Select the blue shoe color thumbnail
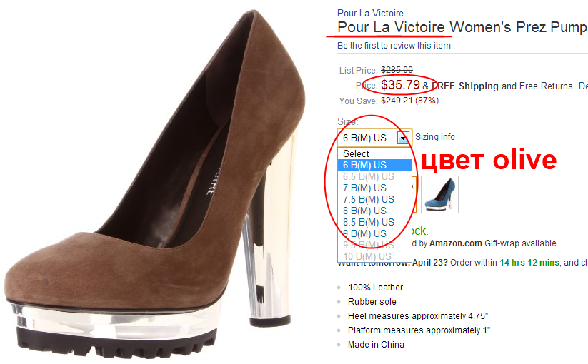The width and height of the screenshot is (588, 364). (439, 194)
